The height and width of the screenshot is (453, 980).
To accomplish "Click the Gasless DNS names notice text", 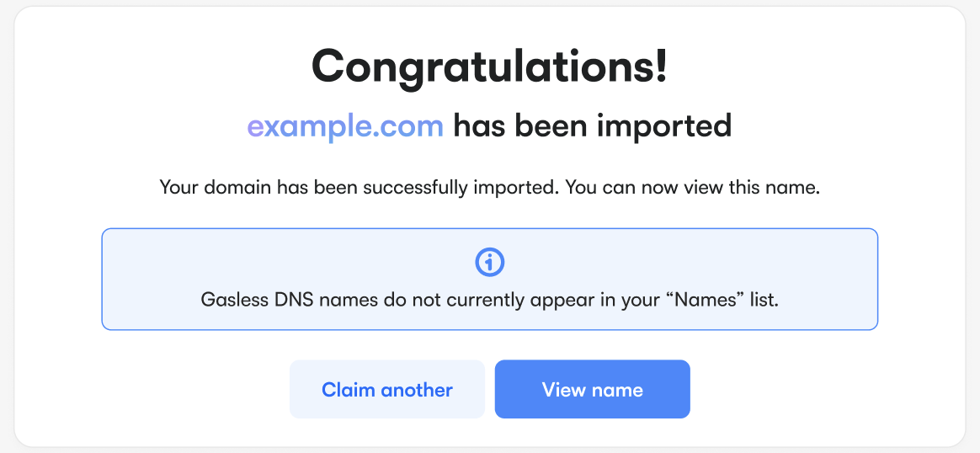I will tap(489, 301).
